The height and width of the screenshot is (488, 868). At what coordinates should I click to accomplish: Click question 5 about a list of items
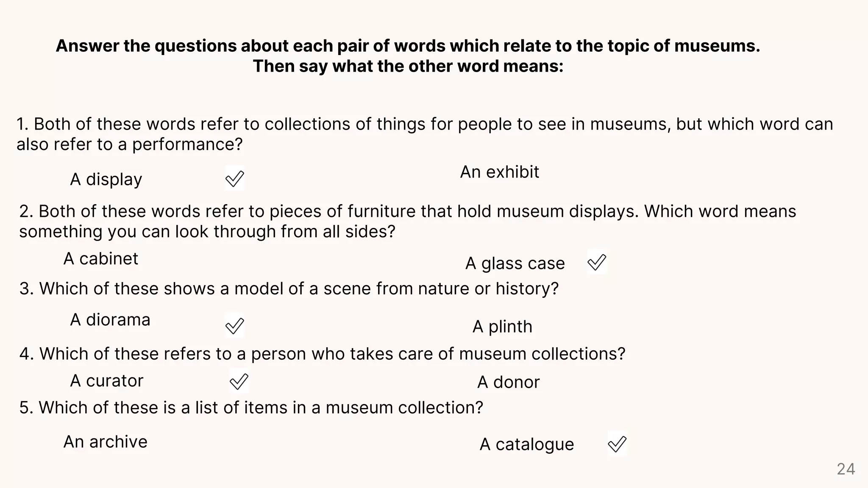tap(251, 408)
